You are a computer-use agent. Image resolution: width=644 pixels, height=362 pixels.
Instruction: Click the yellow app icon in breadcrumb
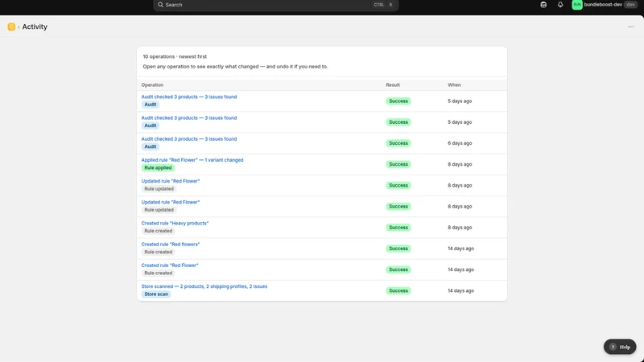(x=11, y=27)
